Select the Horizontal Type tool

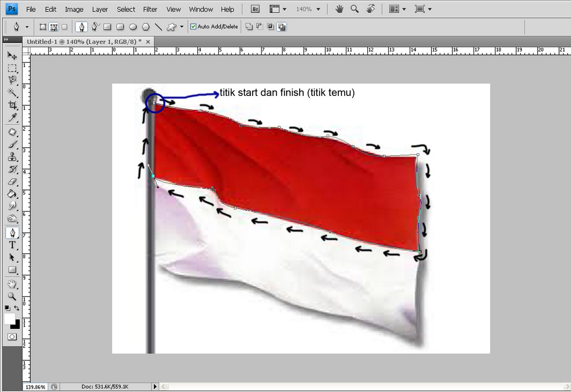pyautogui.click(x=12, y=245)
